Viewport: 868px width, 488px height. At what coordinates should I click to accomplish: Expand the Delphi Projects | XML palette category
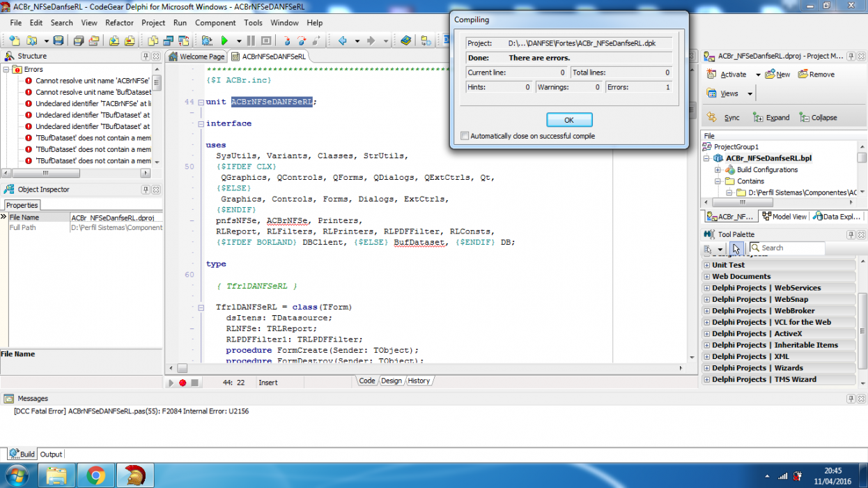tap(706, 356)
